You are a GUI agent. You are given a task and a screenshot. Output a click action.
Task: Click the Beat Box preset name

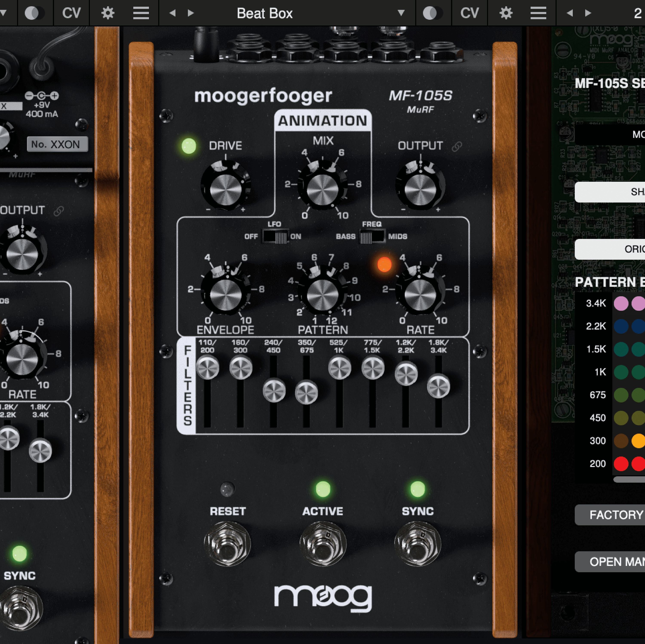[264, 13]
